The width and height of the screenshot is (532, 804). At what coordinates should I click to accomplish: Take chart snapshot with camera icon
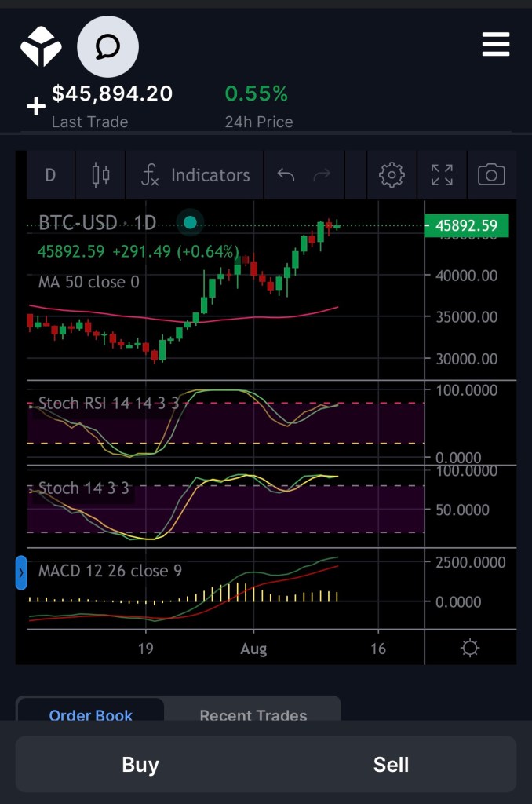click(491, 175)
